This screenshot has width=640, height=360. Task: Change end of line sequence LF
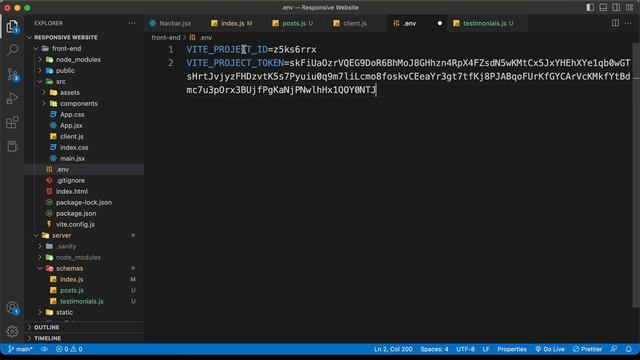point(486,349)
